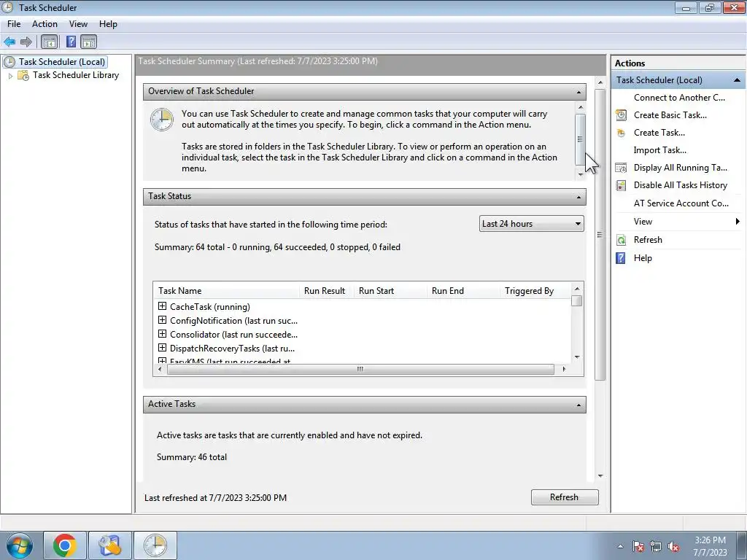Collapse the Task Status section
The width and height of the screenshot is (747, 560).
[578, 197]
